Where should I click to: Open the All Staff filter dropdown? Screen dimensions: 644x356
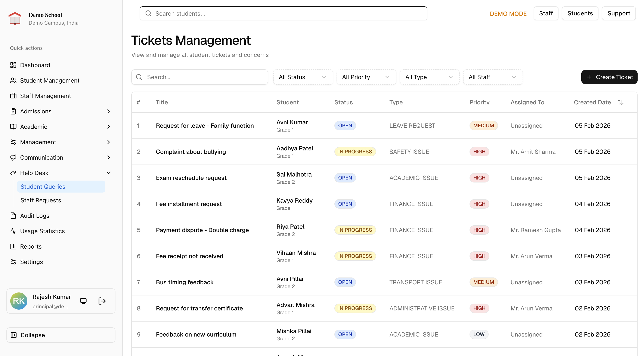tap(492, 77)
